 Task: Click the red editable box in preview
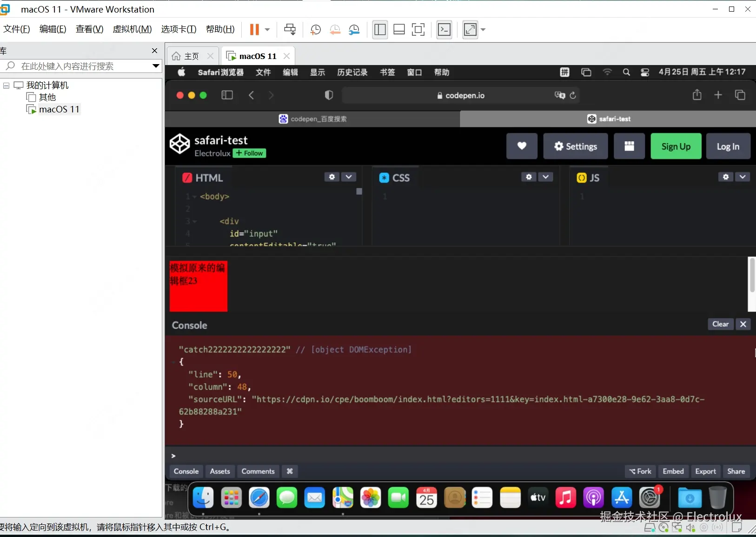[198, 286]
